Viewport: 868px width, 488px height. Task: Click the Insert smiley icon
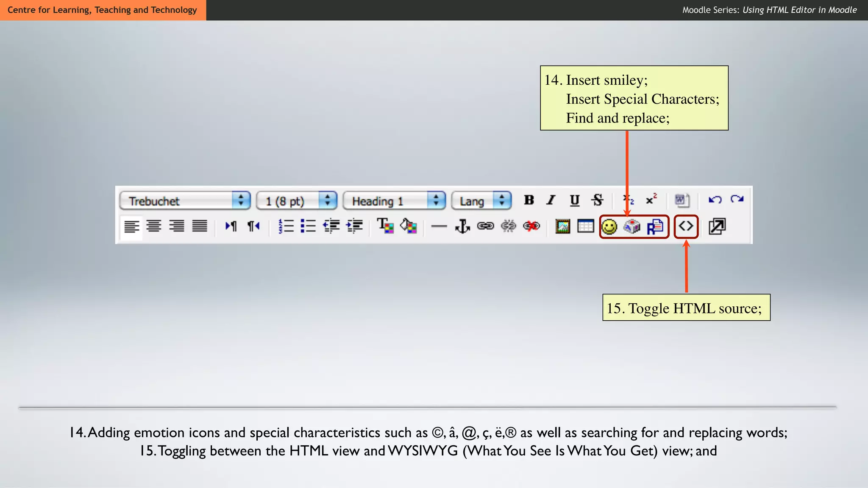tap(609, 227)
